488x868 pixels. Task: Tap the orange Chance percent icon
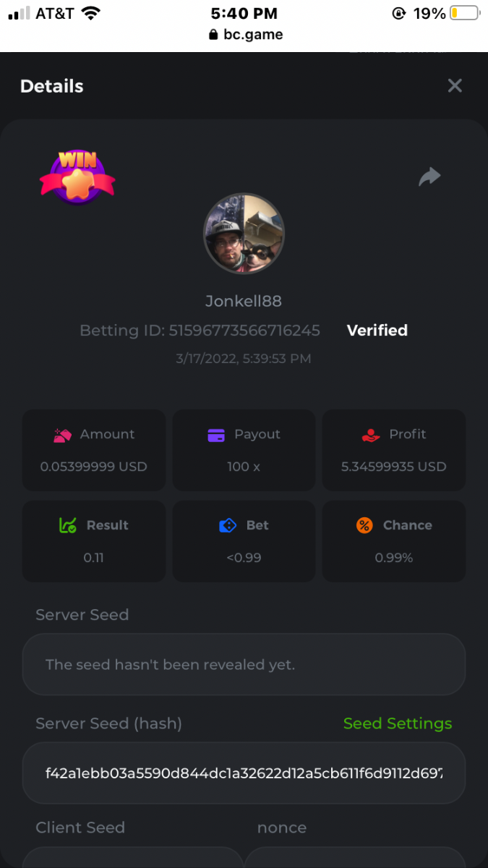pos(364,526)
